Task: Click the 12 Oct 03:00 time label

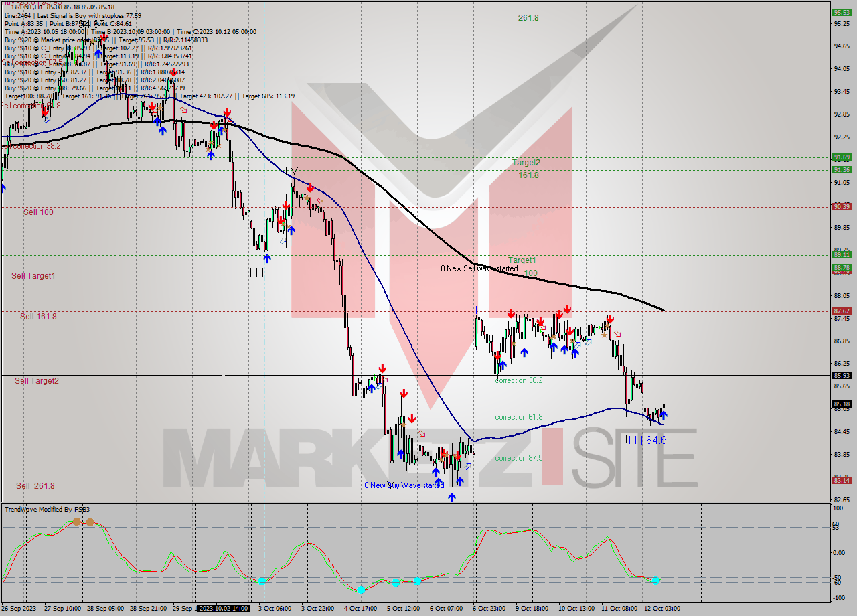Action: coord(661,609)
